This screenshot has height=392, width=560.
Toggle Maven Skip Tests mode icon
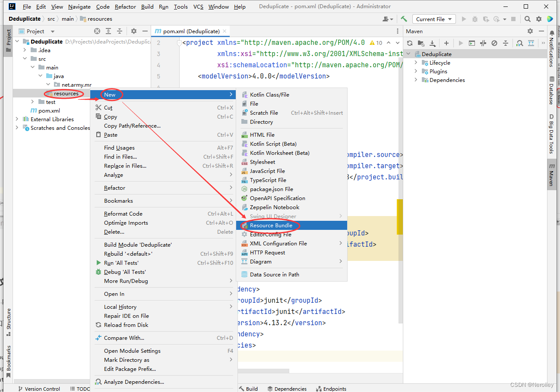494,43
